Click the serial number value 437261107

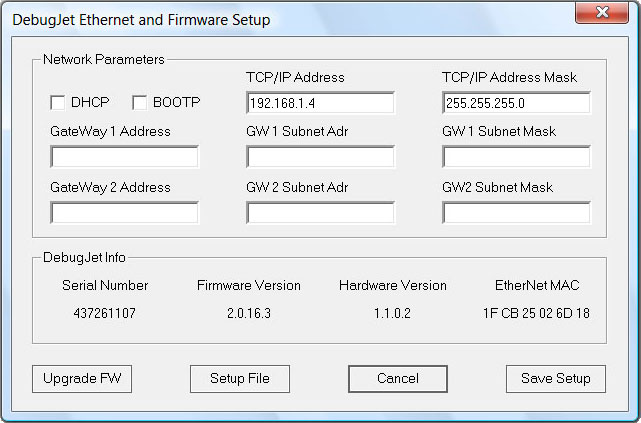coord(105,313)
